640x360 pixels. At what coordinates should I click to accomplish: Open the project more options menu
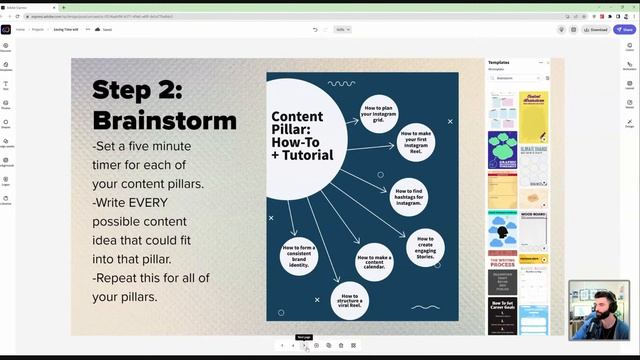coord(88,29)
